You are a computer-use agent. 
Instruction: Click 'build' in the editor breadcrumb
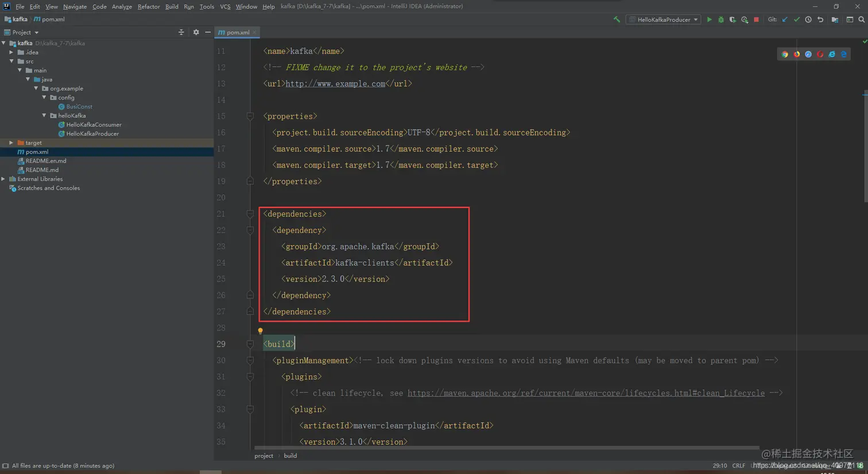pyautogui.click(x=290, y=456)
